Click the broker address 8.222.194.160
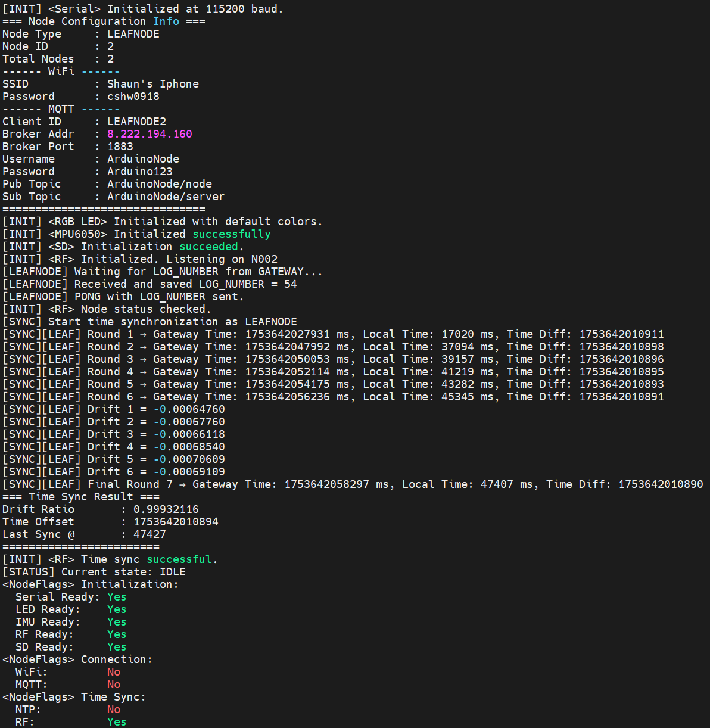The height and width of the screenshot is (728, 710). [150, 134]
